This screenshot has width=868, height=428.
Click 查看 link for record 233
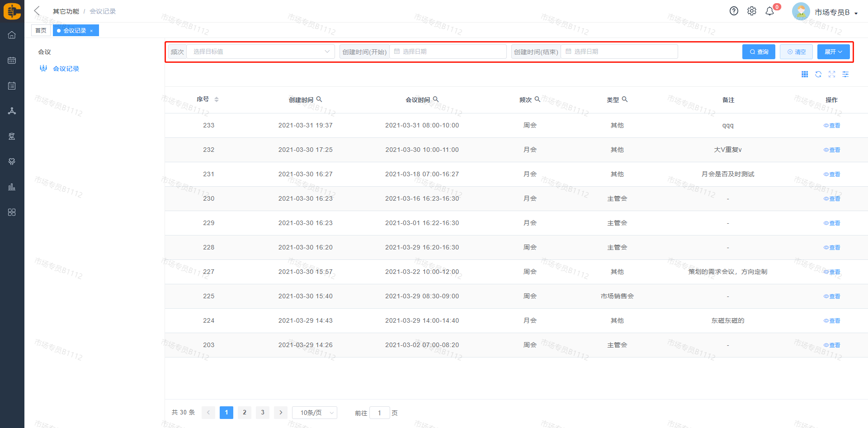pyautogui.click(x=832, y=126)
